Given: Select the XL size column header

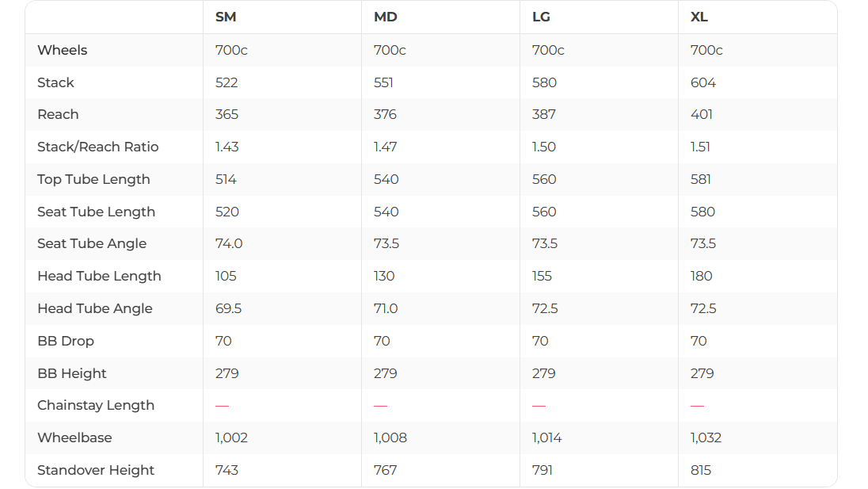Looking at the screenshot, I should [699, 17].
